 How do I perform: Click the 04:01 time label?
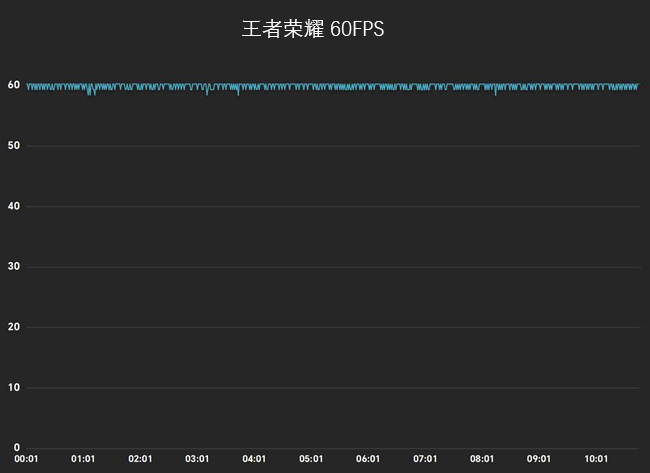pos(254,460)
